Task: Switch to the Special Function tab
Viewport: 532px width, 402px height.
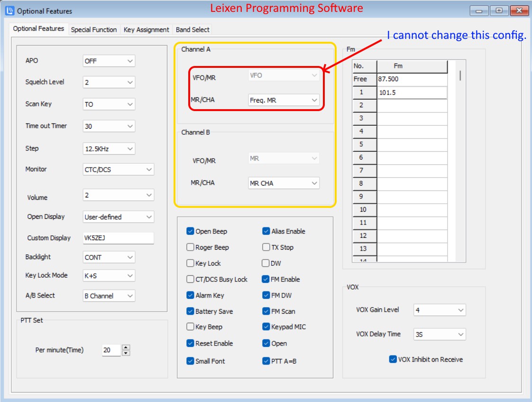Action: [x=93, y=29]
